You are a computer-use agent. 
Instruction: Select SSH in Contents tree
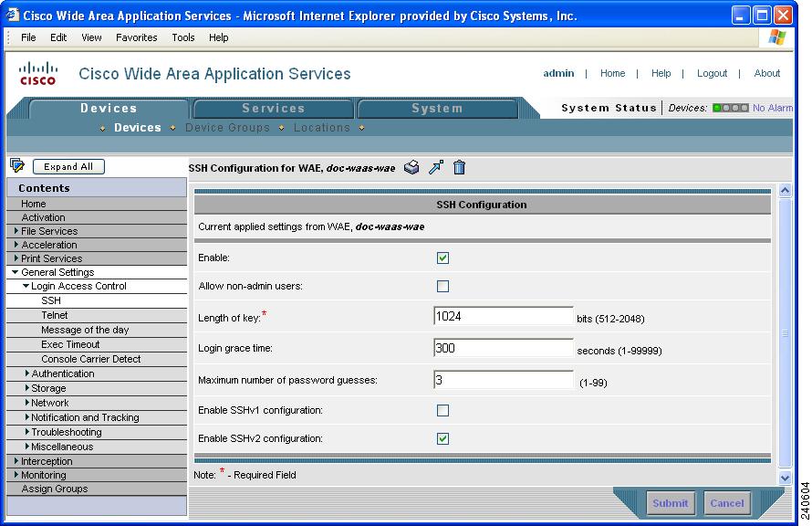(x=51, y=300)
